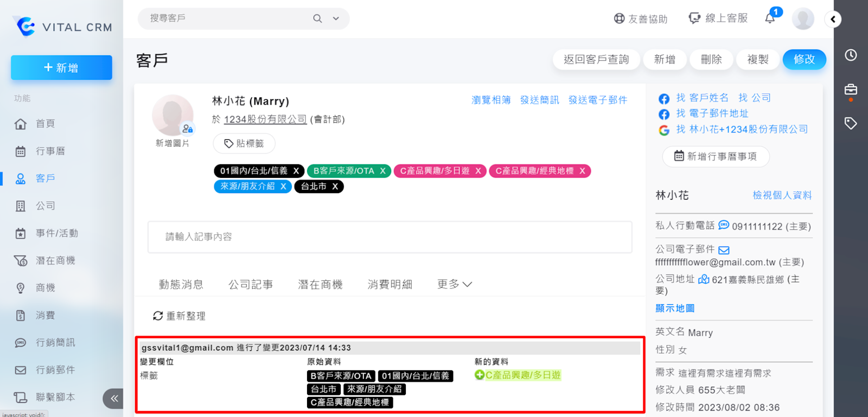Expand the search options dropdown arrow
This screenshot has width=868, height=417.
click(x=336, y=18)
